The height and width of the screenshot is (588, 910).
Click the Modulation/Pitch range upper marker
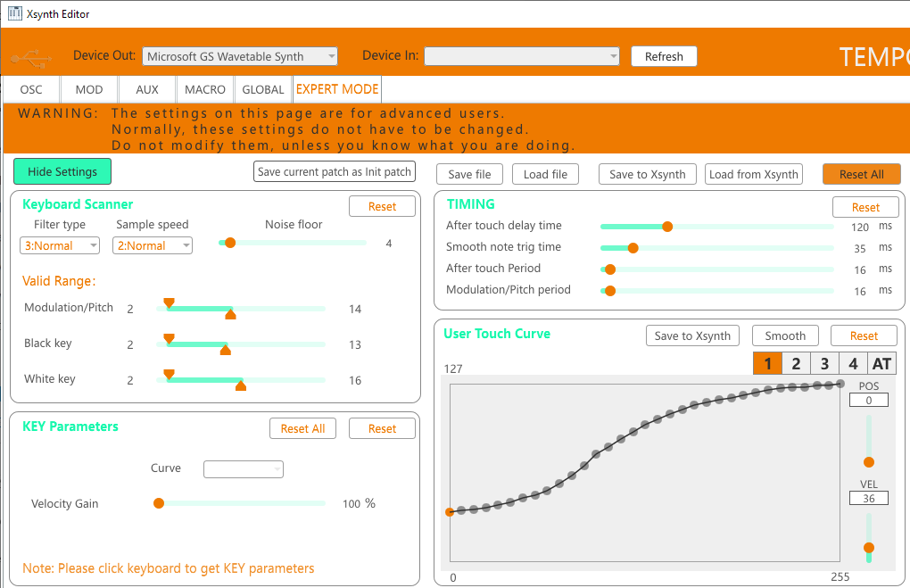230,315
